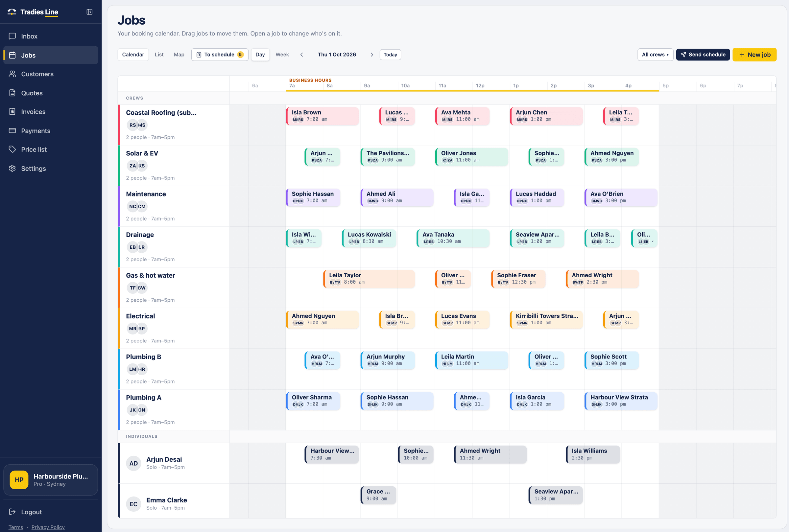Screen dimensions: 789x532
Task: Open the Payments card icon
Action: pyautogui.click(x=12, y=130)
